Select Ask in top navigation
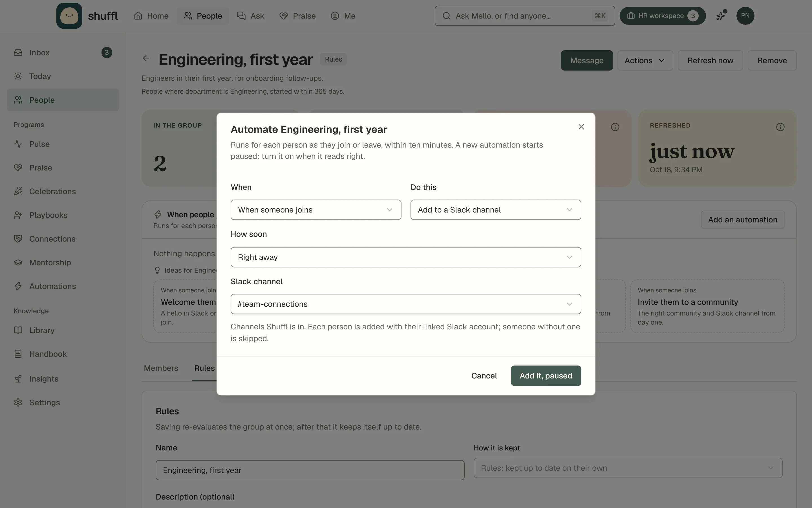Screen dimensions: 812x508 click(x=251, y=16)
